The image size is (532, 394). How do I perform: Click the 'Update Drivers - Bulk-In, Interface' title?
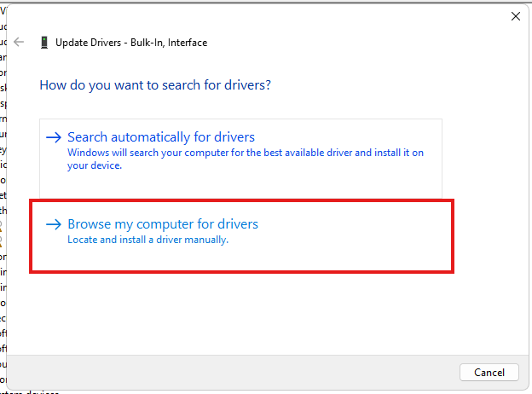131,43
